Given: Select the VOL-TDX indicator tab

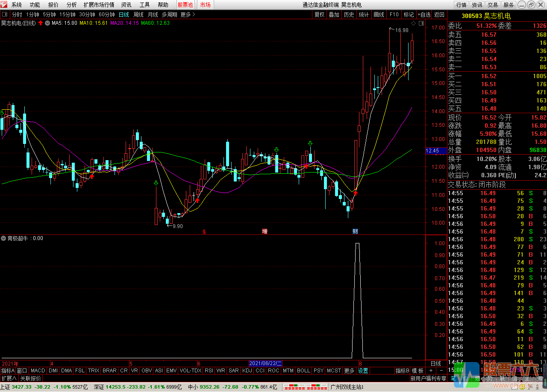Looking at the screenshot, I should 191,371.
